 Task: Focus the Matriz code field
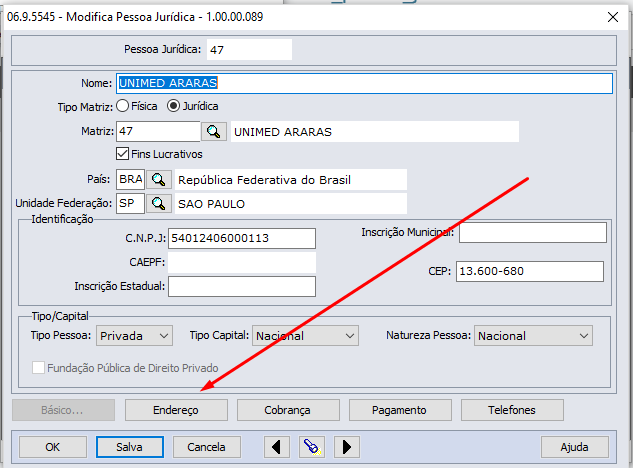tap(158, 131)
